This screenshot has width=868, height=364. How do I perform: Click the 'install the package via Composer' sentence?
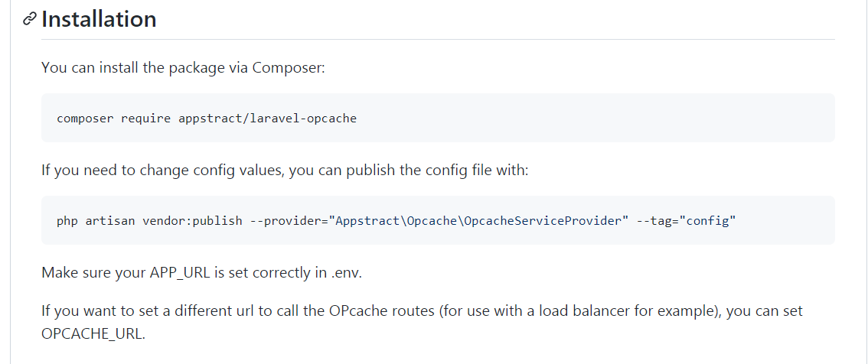(183, 67)
